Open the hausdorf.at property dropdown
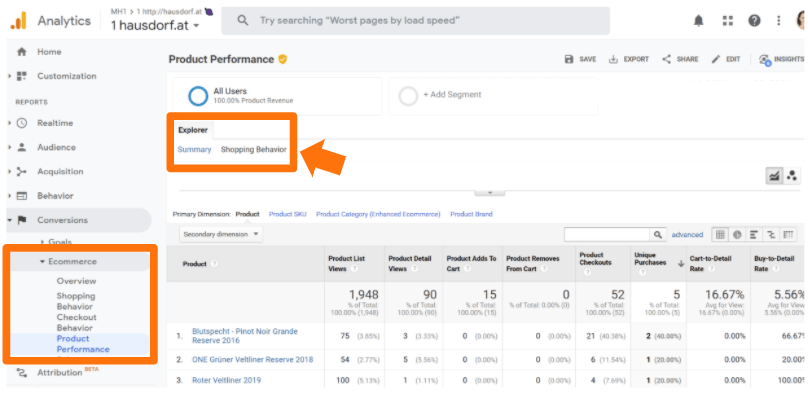808x399 pixels. pyautogui.click(x=156, y=25)
